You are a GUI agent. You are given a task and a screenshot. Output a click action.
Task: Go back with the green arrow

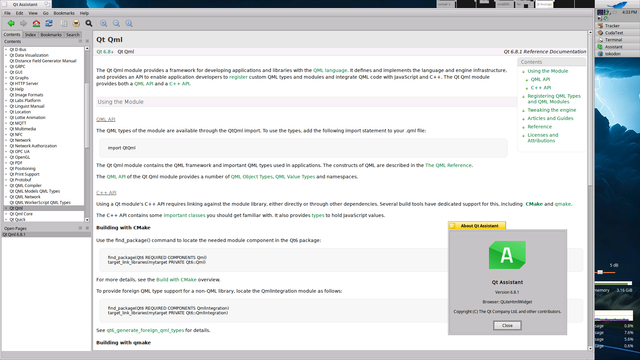click(11, 23)
